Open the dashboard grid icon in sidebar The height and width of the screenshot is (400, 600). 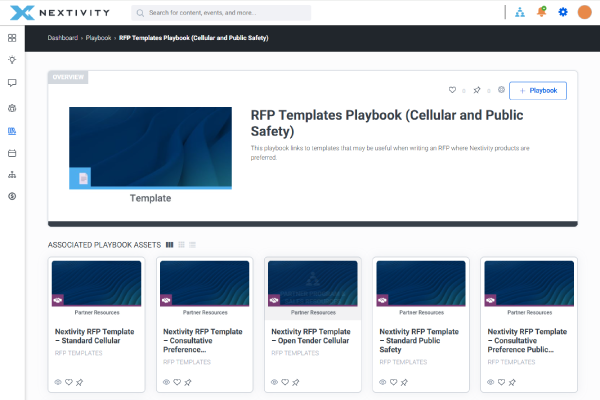tap(12, 38)
